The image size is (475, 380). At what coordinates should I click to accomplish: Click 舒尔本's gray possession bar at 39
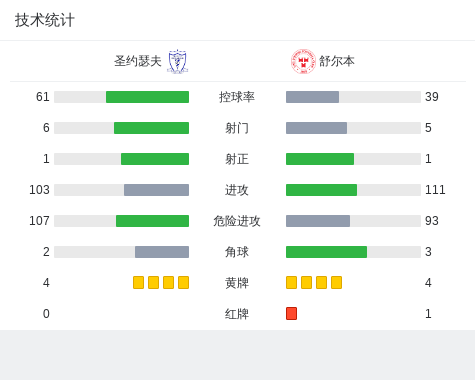point(312,97)
